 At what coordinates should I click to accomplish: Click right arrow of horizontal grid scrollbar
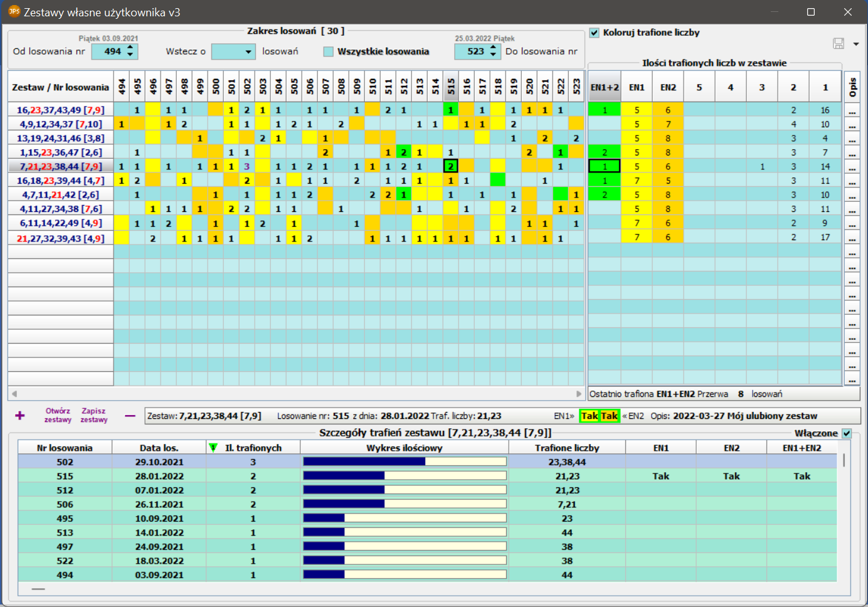(579, 394)
